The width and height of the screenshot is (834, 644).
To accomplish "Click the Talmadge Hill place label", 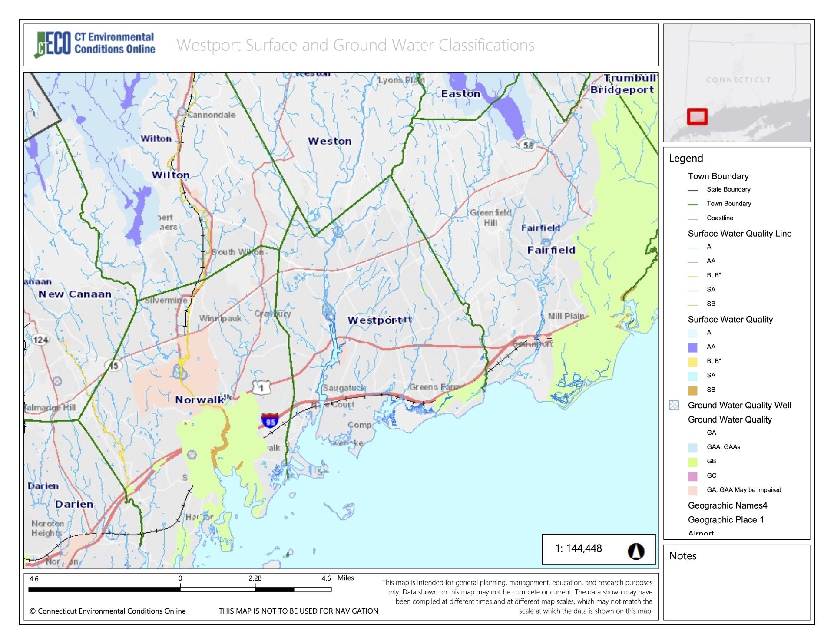I will (50, 408).
